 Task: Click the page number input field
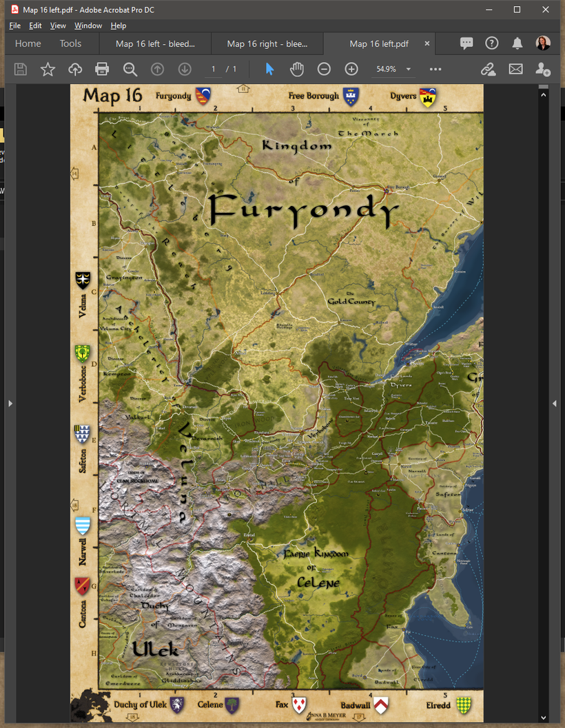coord(212,69)
